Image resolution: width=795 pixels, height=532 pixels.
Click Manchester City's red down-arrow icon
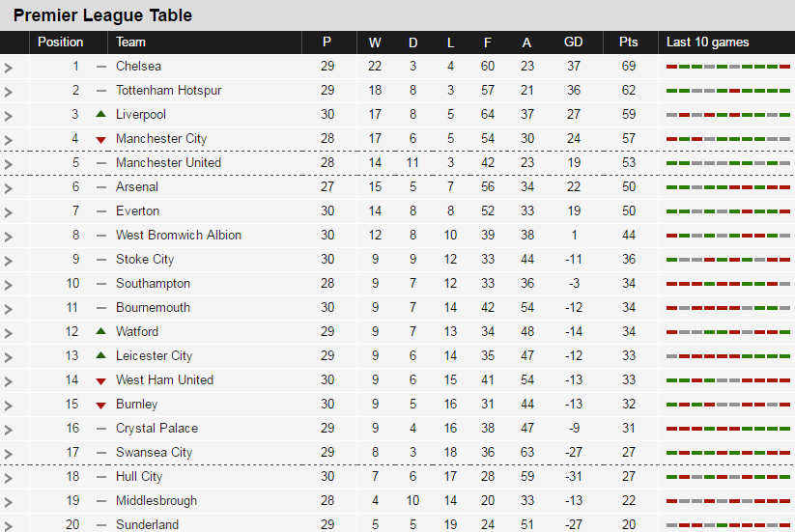(100, 139)
